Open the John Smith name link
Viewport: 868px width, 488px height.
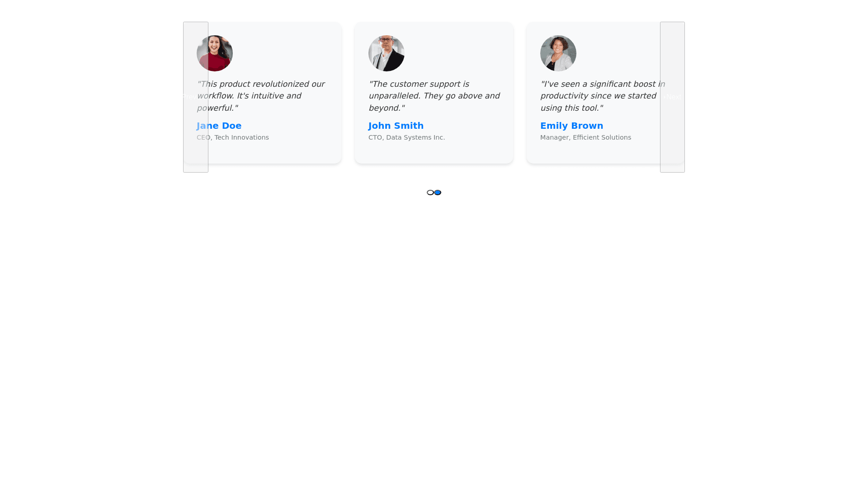[396, 126]
